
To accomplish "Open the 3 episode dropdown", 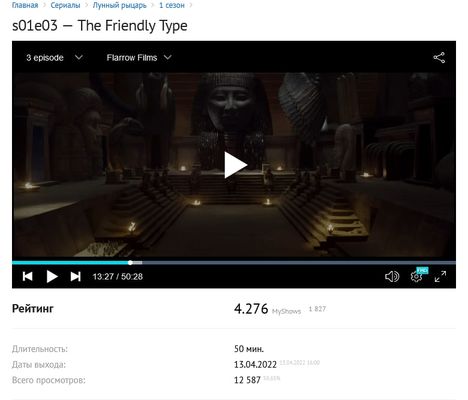I will pyautogui.click(x=54, y=58).
